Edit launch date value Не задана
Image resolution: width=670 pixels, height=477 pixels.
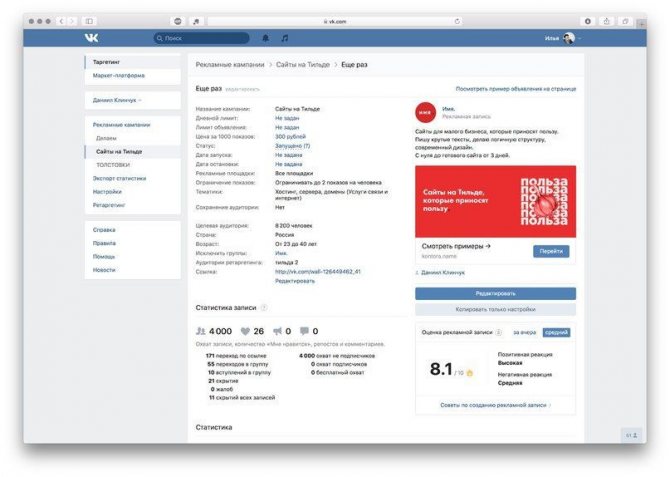288,155
